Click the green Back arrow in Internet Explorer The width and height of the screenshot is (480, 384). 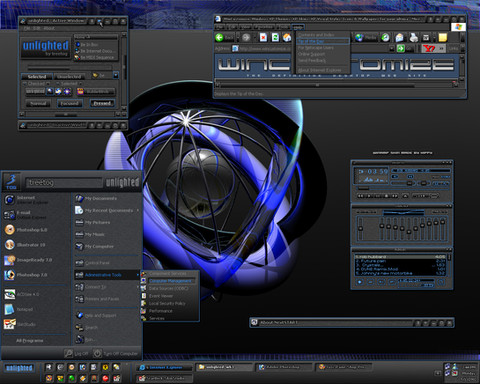(219, 37)
